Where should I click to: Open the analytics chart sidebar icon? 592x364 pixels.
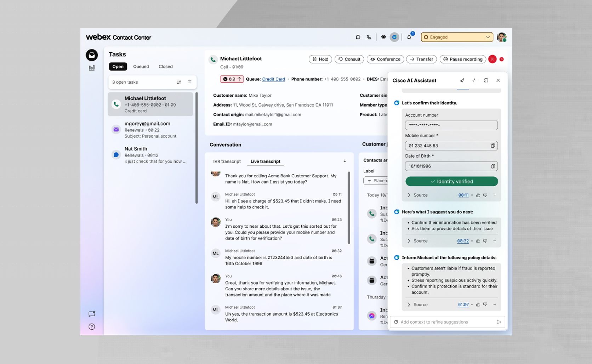(x=92, y=68)
